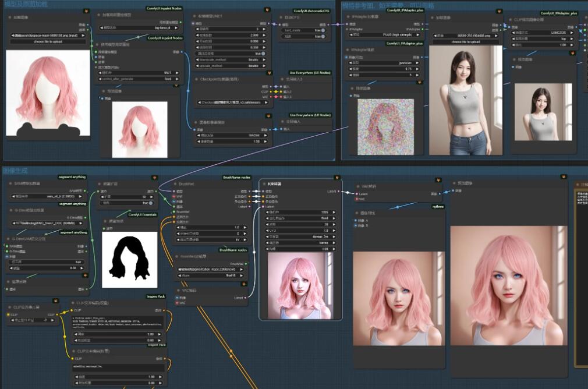Click fox badge above Checkpoint loader node

pos(269,73)
